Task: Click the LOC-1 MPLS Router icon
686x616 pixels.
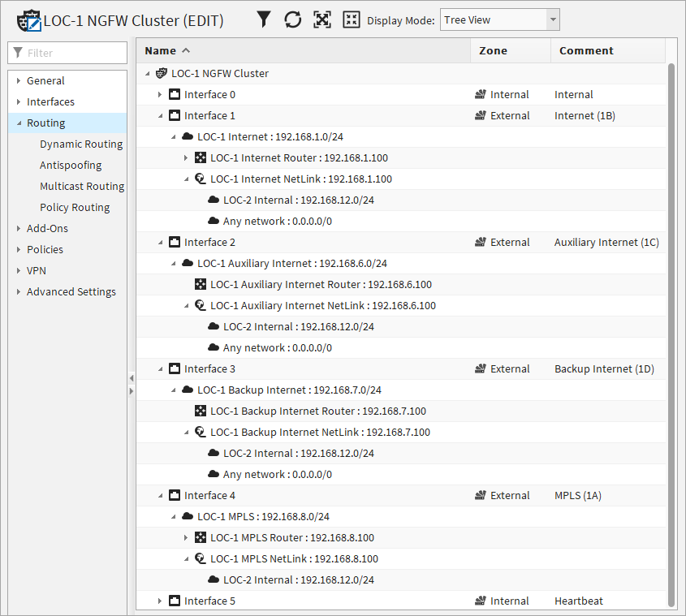Action: (x=201, y=538)
